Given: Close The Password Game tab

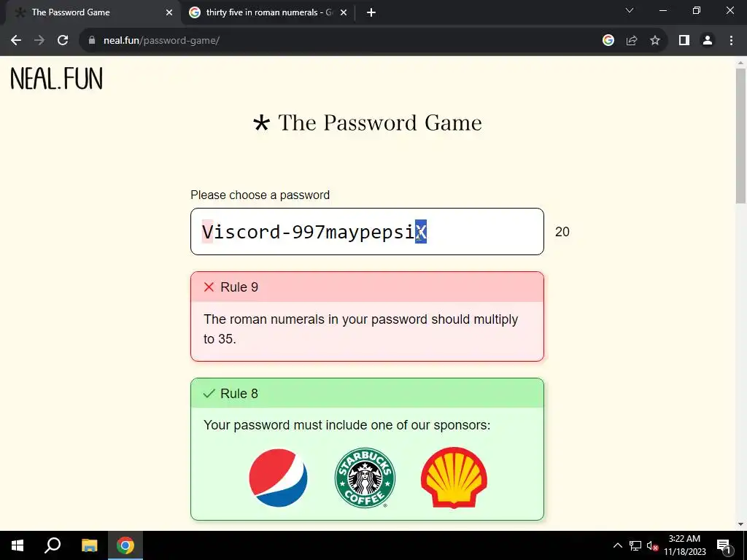Looking at the screenshot, I should (x=169, y=12).
